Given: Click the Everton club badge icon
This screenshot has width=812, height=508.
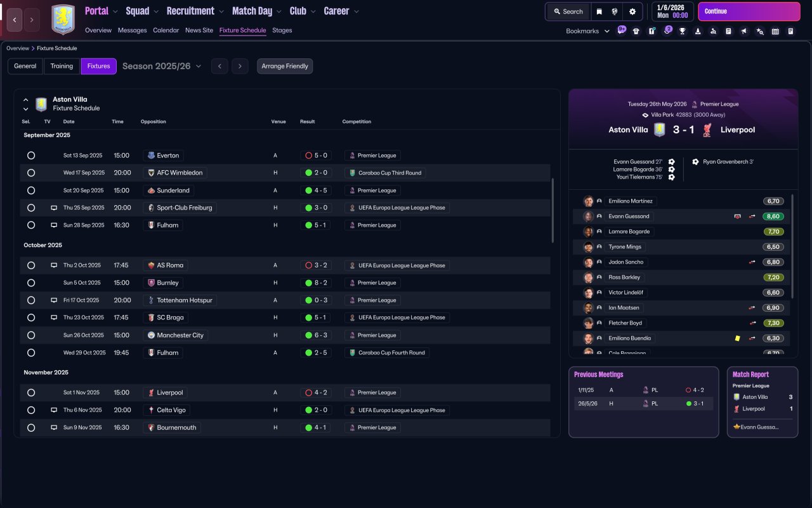Looking at the screenshot, I should point(151,156).
